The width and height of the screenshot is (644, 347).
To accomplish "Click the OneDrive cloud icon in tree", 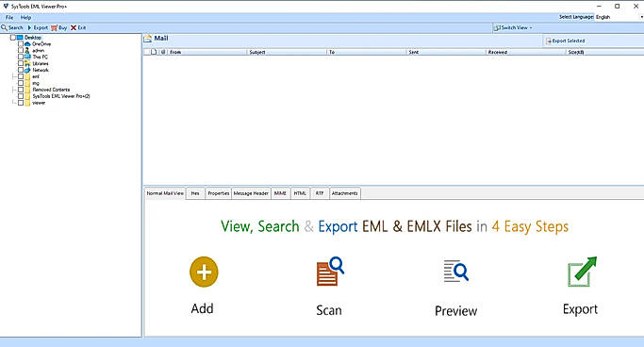I will pos(27,44).
